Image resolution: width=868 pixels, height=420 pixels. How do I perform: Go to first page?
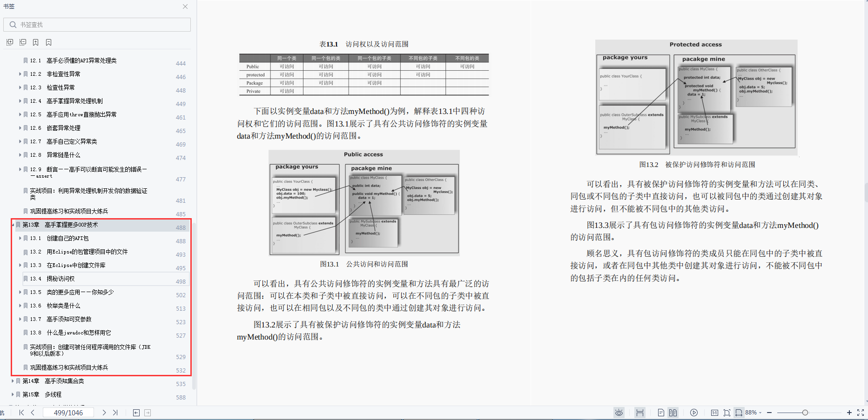21,413
